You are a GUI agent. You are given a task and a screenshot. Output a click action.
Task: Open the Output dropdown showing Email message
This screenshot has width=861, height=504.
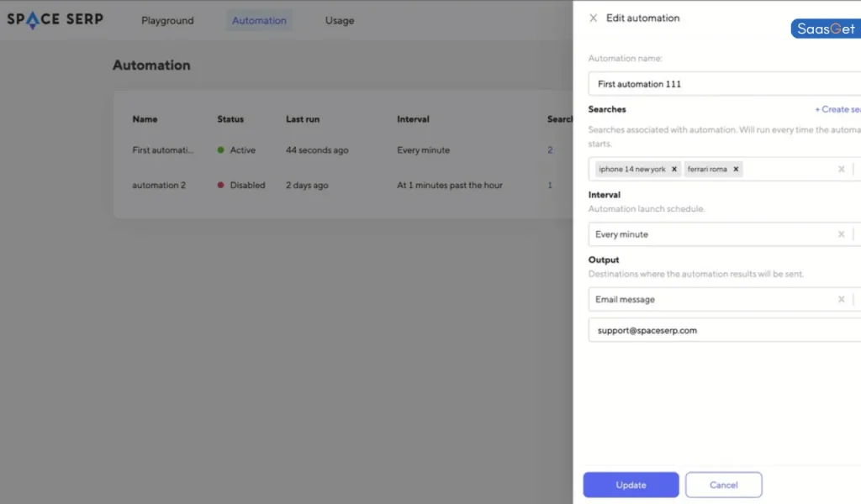click(724, 299)
